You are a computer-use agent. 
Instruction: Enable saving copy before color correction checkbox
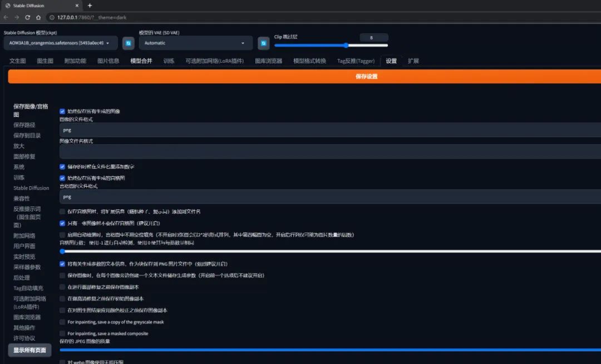coord(62,311)
